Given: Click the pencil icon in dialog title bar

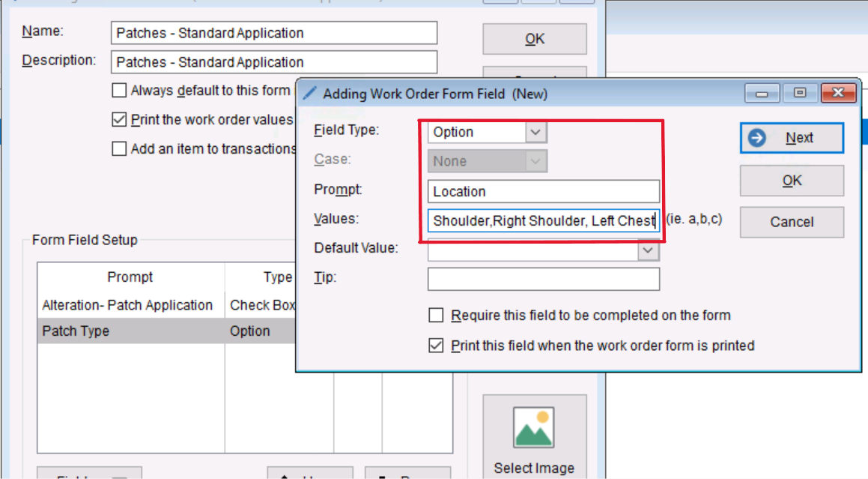Looking at the screenshot, I should 309,94.
